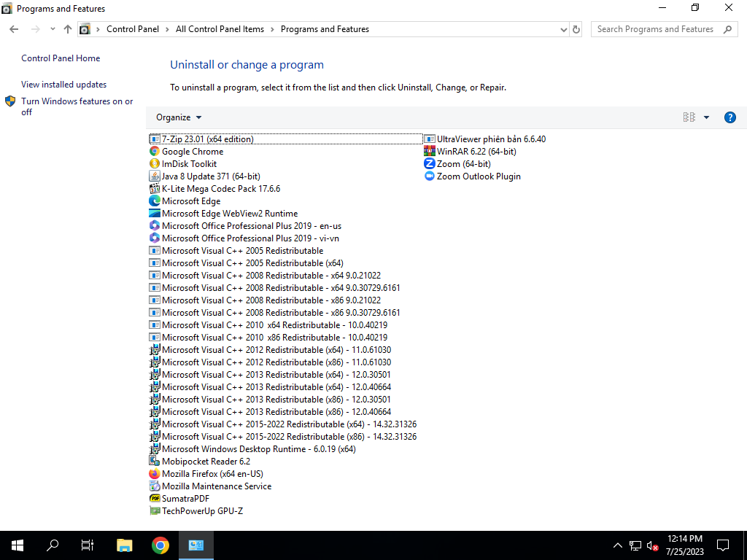The height and width of the screenshot is (560, 747).
Task: Click the search magnifier icon in search box
Action: click(x=727, y=29)
